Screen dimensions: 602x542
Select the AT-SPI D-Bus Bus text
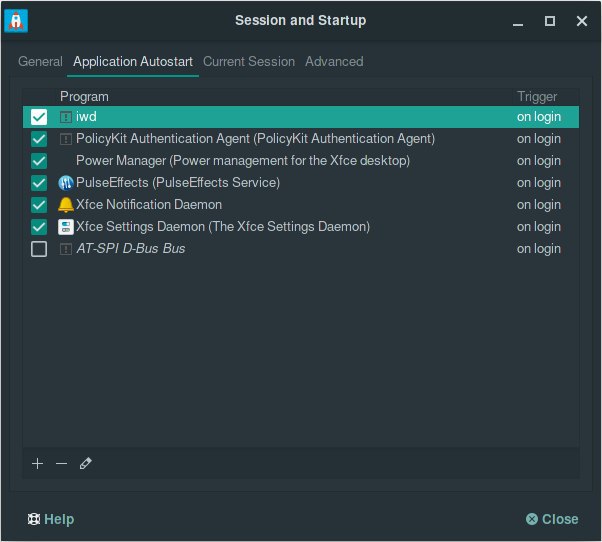(131, 249)
